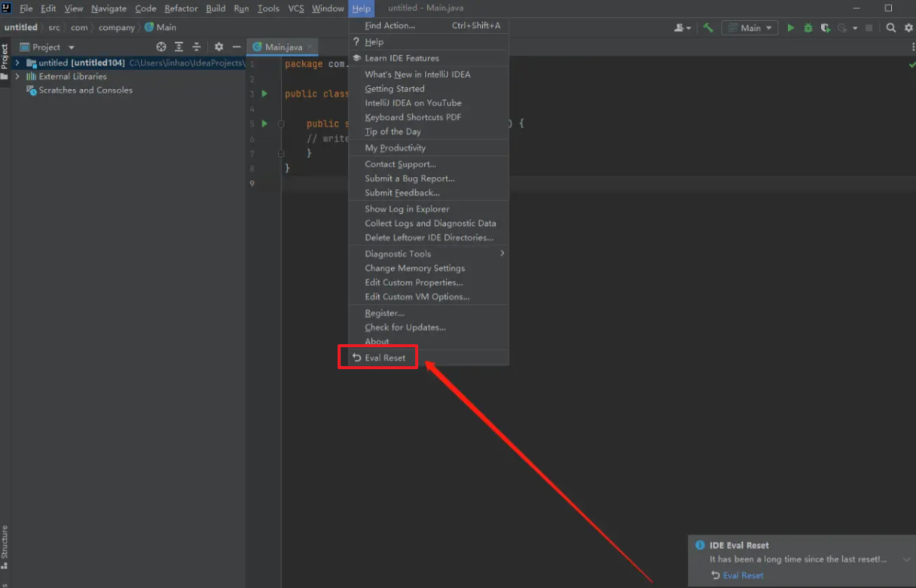This screenshot has width=916, height=588.
Task: Open the File menu
Action: click(x=26, y=8)
